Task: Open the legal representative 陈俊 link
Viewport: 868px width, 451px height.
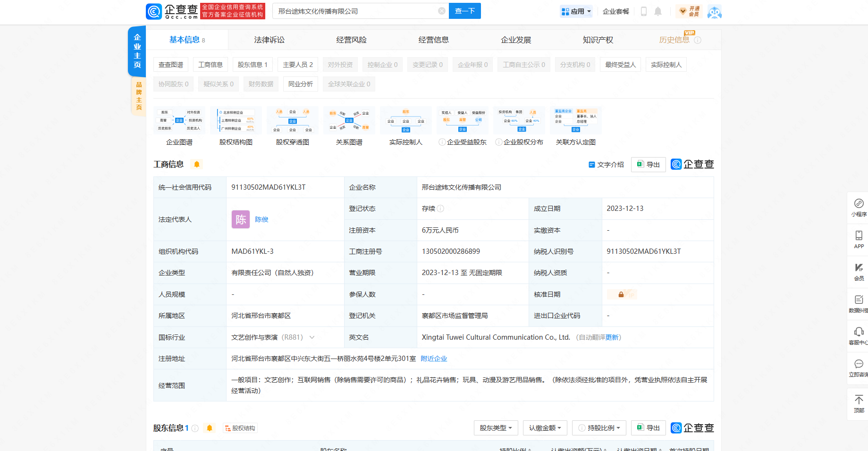Action: pos(261,219)
